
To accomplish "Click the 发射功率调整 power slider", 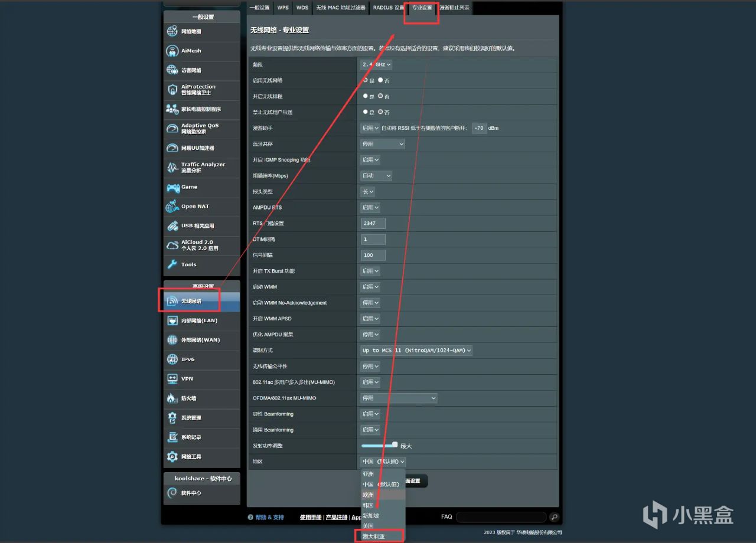I will point(379,446).
